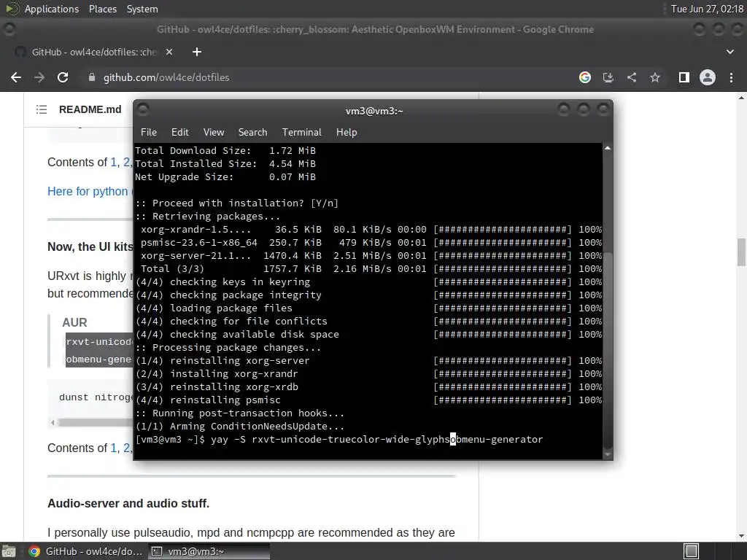This screenshot has height=560, width=747.
Task: Expand the Chrome tab search chevron
Action: coord(729,52)
